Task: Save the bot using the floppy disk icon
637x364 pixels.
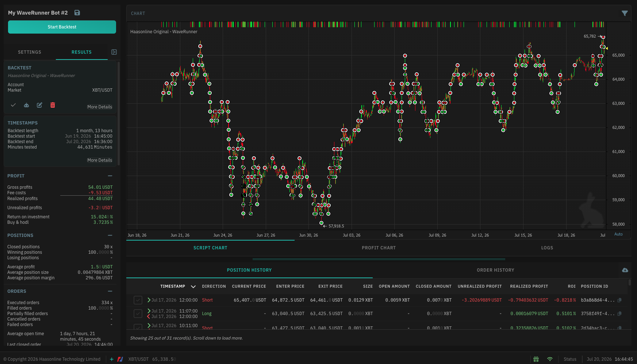Action: point(77,13)
